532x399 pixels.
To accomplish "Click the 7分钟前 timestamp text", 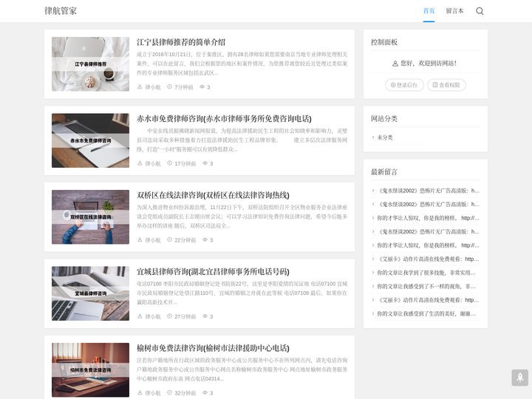I will click(183, 87).
